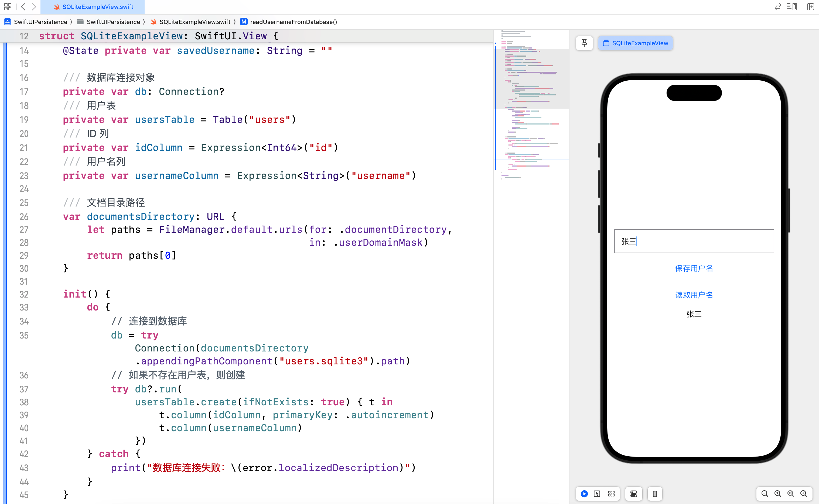Zoom in the preview canvas
The width and height of the screenshot is (819, 504).
click(x=804, y=494)
